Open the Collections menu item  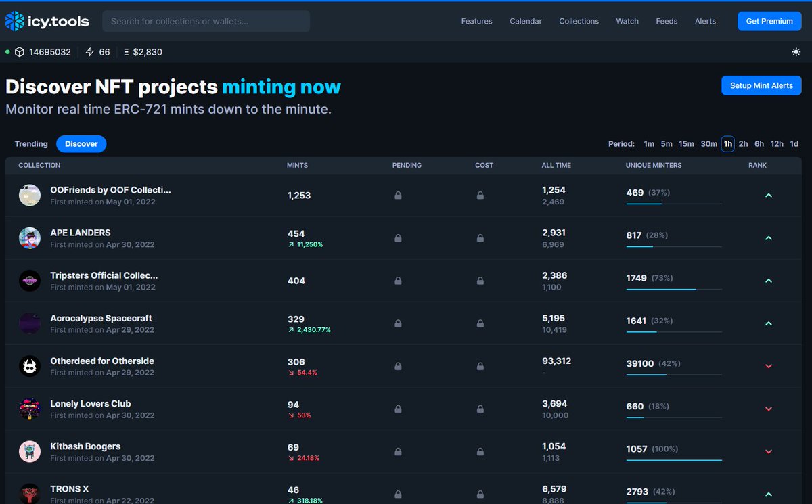579,21
